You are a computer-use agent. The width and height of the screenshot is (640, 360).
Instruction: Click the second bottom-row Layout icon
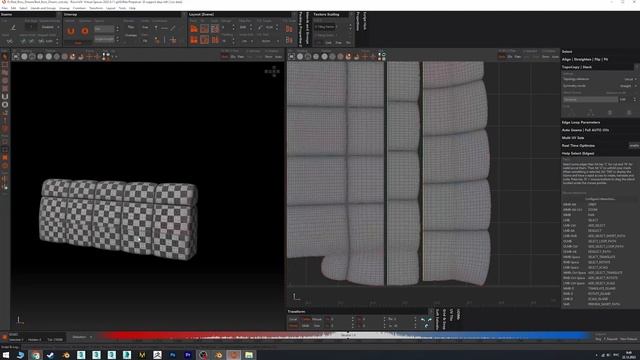204,40
